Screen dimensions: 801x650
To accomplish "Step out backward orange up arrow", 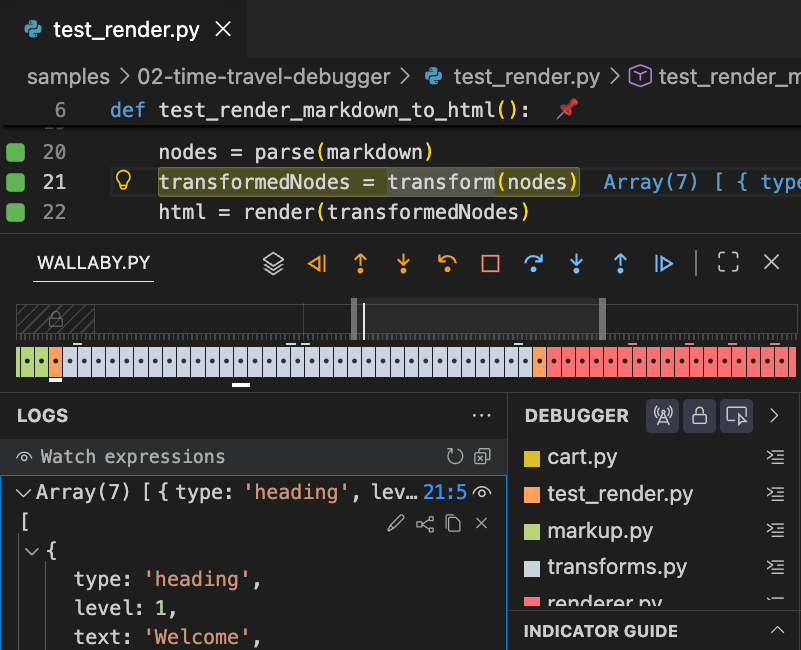I will click(360, 264).
